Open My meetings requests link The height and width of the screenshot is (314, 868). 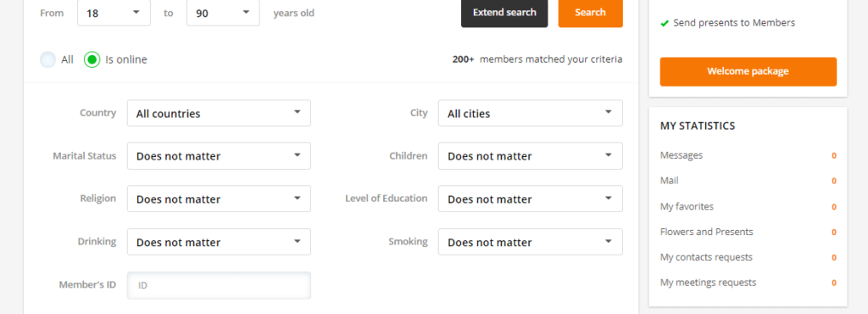tap(708, 283)
